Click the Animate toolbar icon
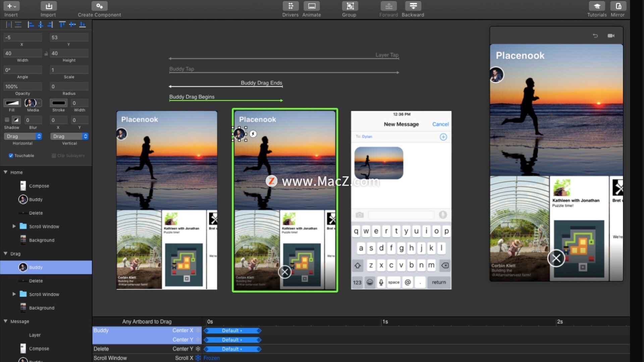644x362 pixels. coord(312,6)
